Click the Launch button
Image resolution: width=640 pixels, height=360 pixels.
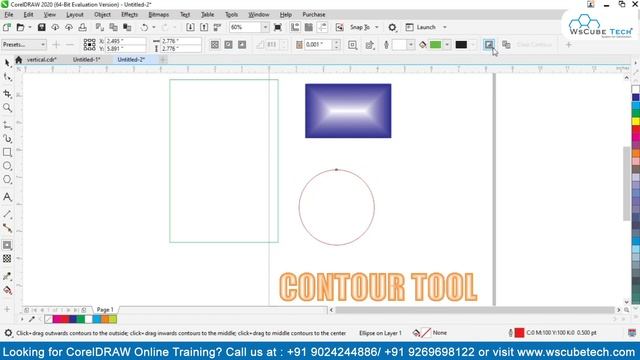tap(421, 27)
